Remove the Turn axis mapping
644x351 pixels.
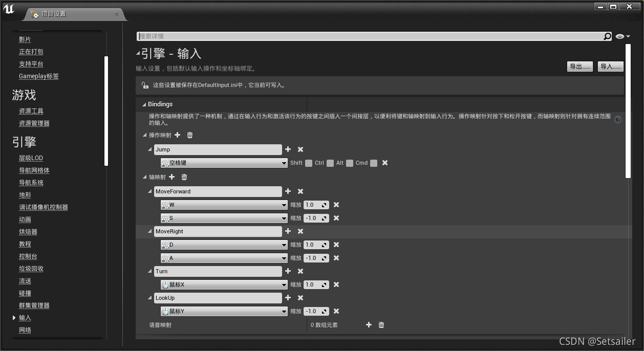300,271
